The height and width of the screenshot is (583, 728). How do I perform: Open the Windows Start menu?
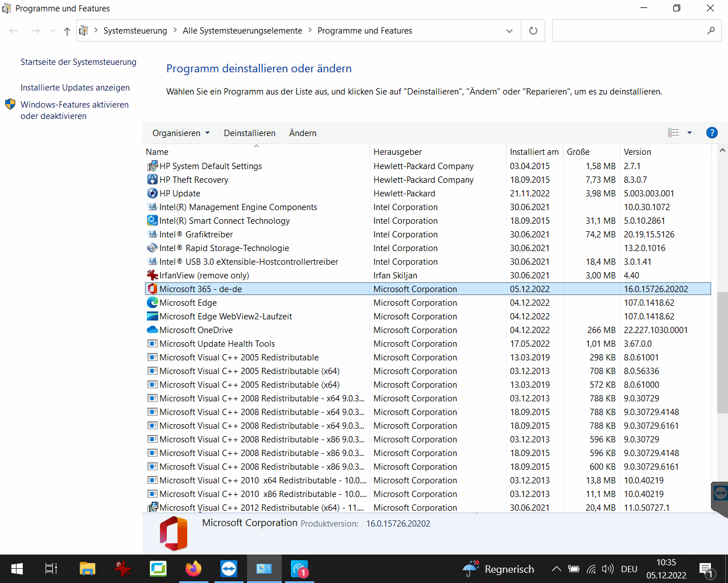17,569
